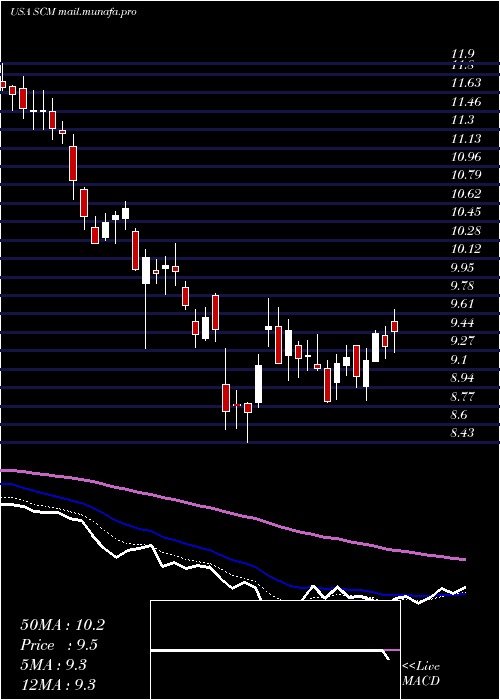Click the 10.12 price axis label
This screenshot has width=500, height=700.
tap(466, 249)
